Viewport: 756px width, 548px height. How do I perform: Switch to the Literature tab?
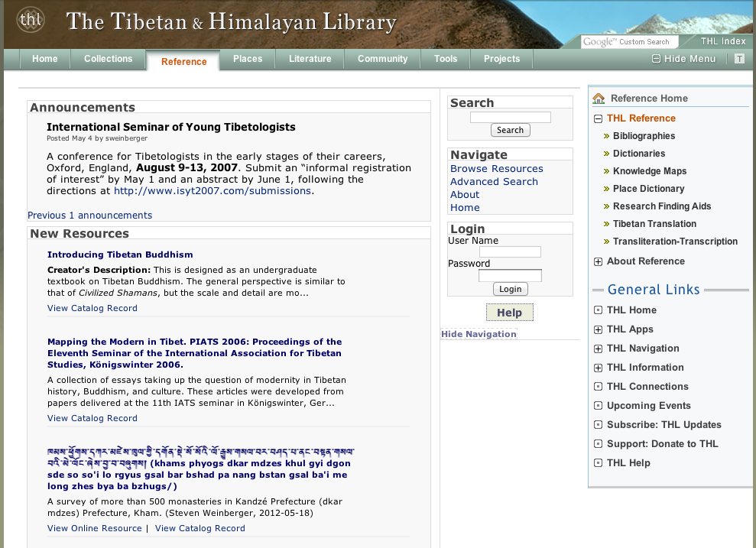pos(310,59)
